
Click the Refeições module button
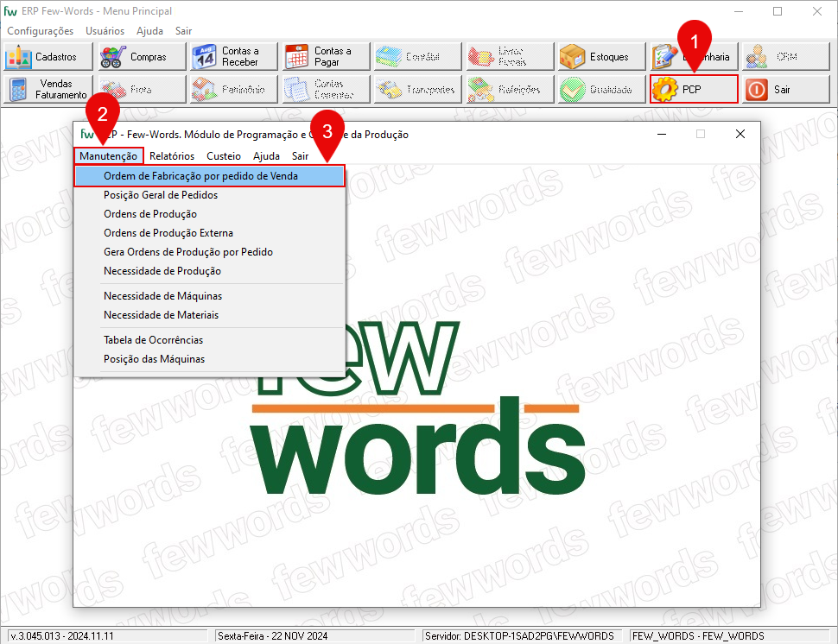(x=510, y=89)
